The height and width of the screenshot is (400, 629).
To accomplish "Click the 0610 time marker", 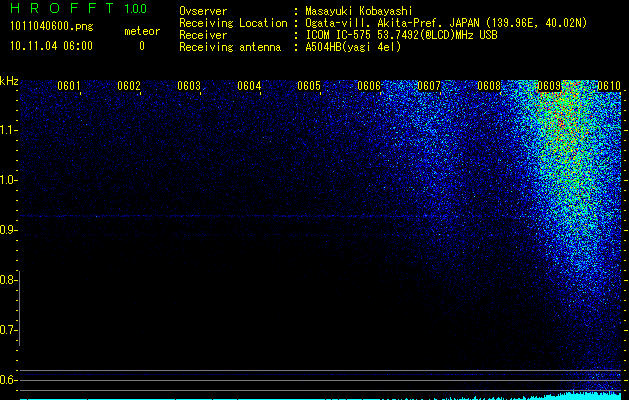I will [x=609, y=86].
